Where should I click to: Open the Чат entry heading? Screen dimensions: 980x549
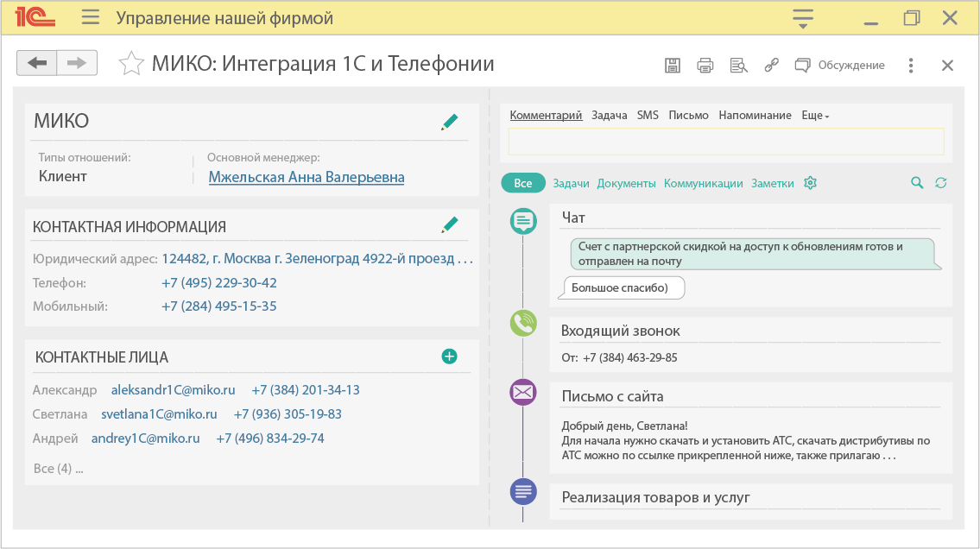573,218
